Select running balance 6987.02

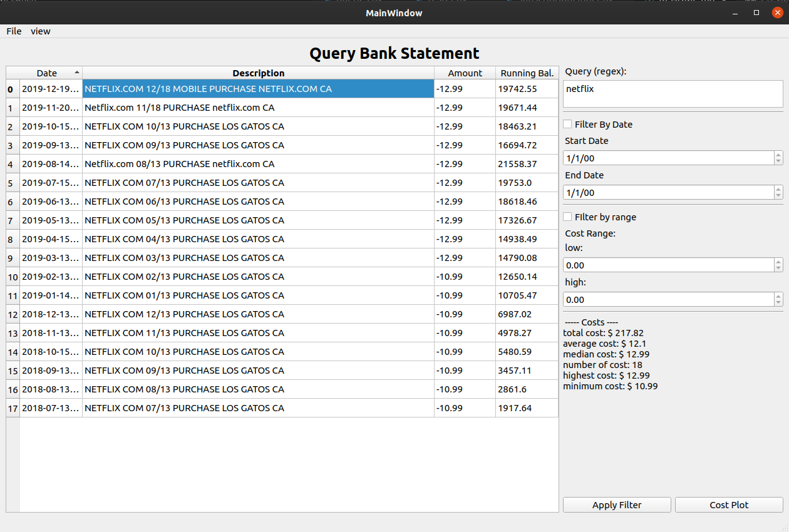(x=527, y=314)
